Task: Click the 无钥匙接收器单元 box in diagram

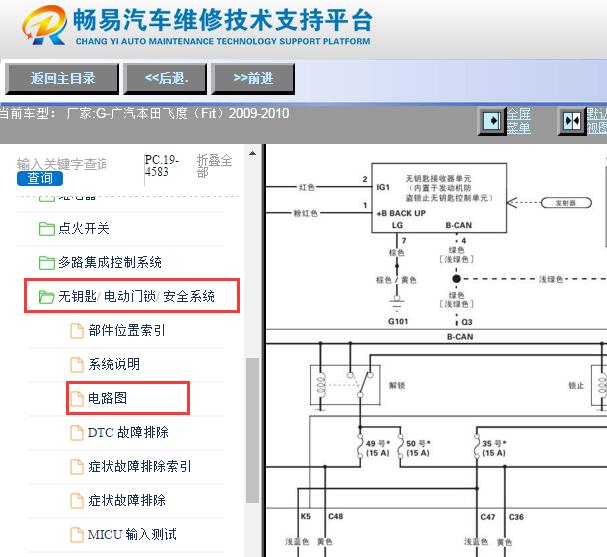Action: 439,198
